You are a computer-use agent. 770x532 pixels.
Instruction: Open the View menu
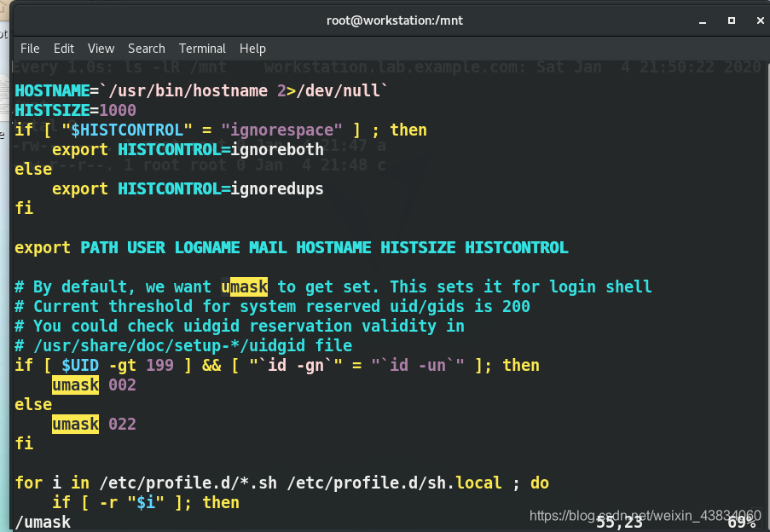[x=100, y=49]
